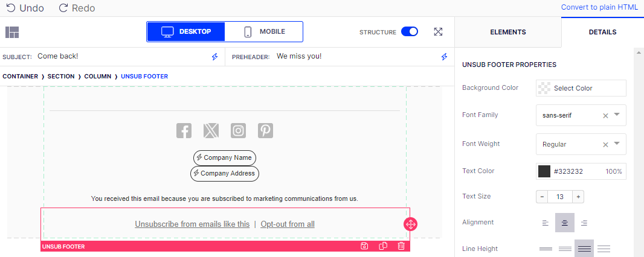Open the layout grid icon
This screenshot has height=257, width=644.
click(x=12, y=32)
